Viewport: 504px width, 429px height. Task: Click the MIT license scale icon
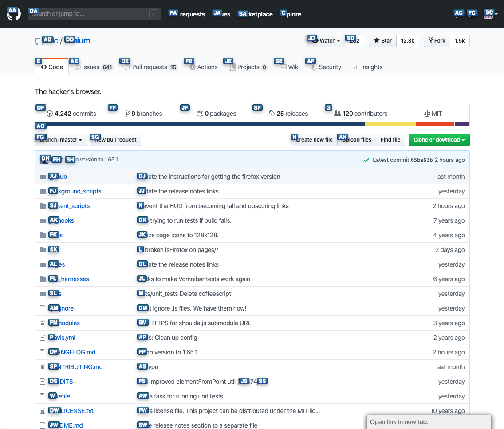pos(427,114)
